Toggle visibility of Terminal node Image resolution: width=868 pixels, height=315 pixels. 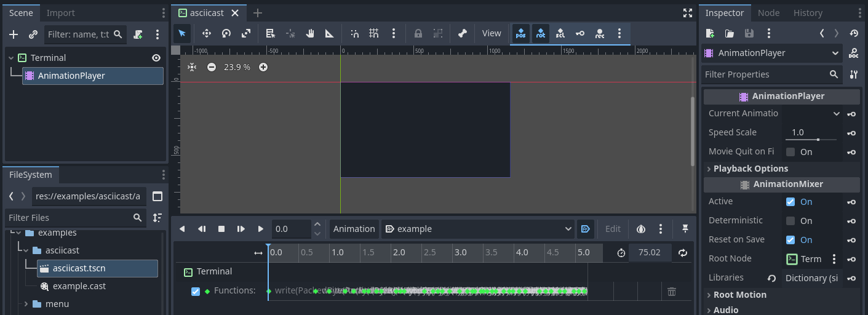[156, 58]
